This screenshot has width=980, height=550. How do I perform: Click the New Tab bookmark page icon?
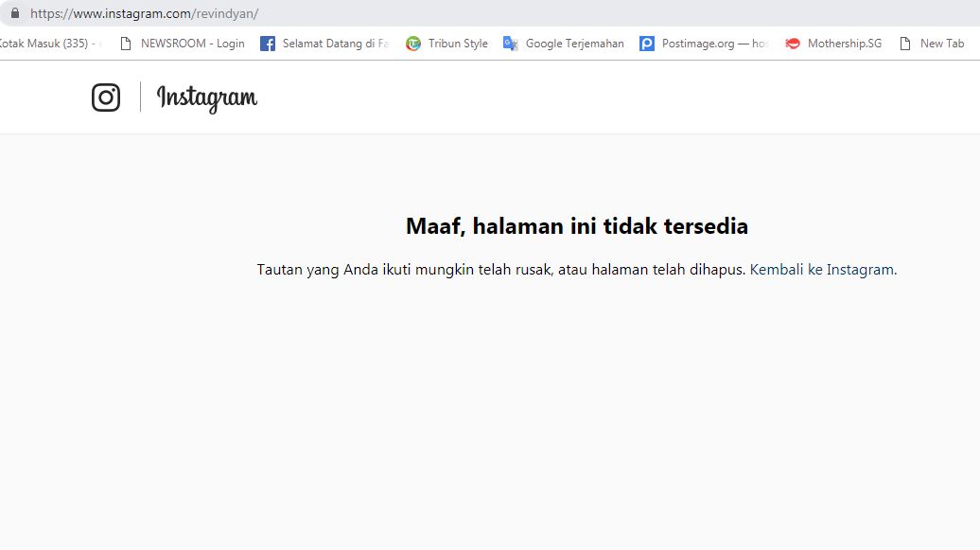pos(905,44)
